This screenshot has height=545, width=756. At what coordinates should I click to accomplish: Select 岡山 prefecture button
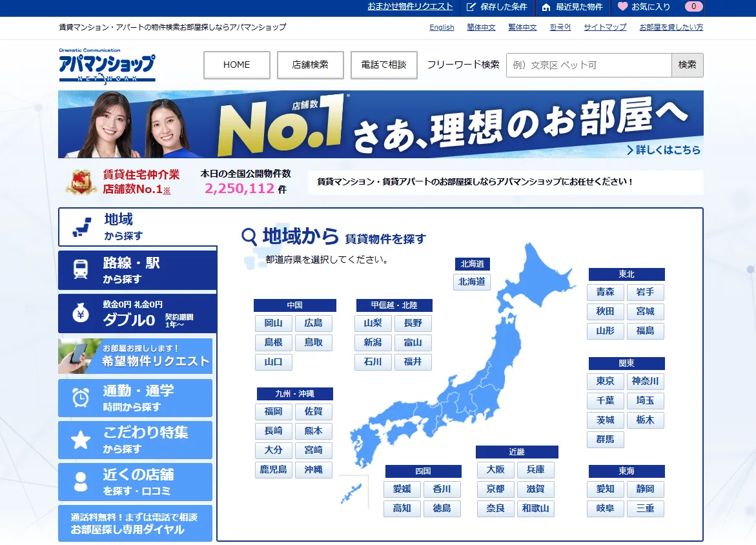click(273, 323)
